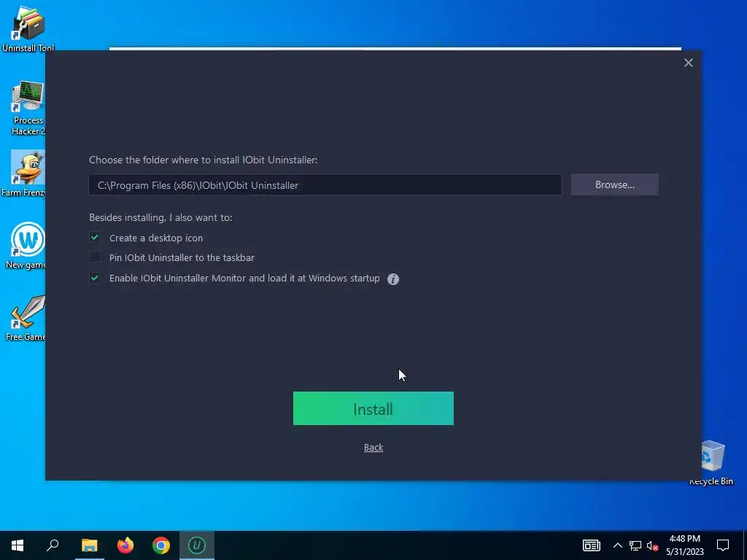Open the clock showing 4:48 PM
The width and height of the screenshot is (747, 560).
[x=684, y=545]
